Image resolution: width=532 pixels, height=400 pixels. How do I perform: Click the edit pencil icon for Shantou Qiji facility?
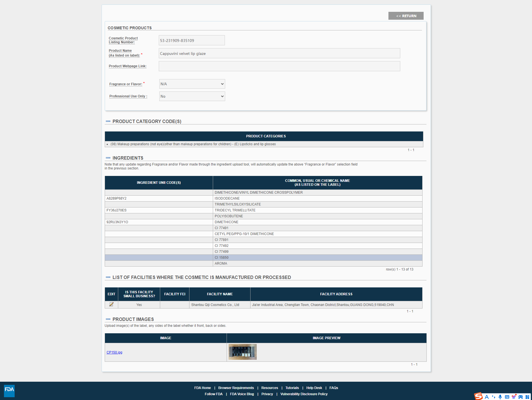pos(111,304)
